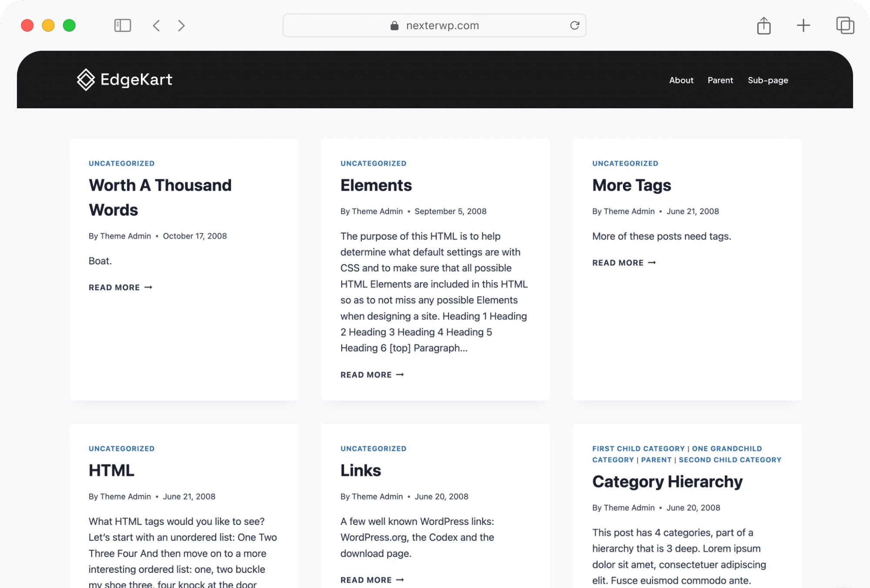Select the First Child Category link
This screenshot has height=588, width=870.
[638, 448]
